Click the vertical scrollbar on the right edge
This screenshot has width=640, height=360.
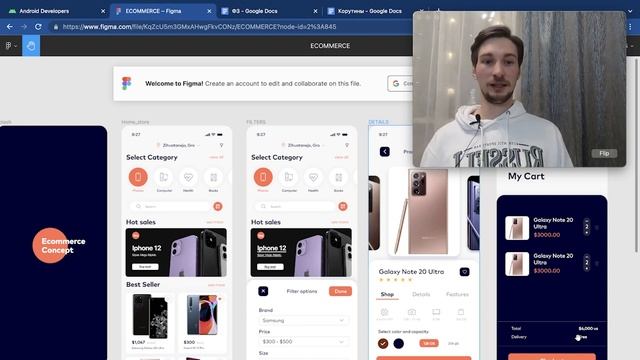tap(636, 155)
